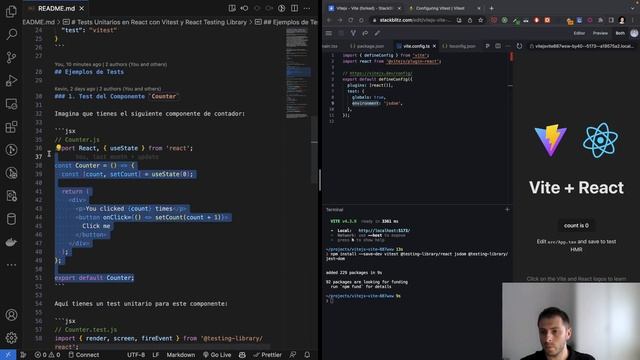Click the Copilot icon in status bar
The height and width of the screenshot is (360, 640).
click(x=242, y=355)
